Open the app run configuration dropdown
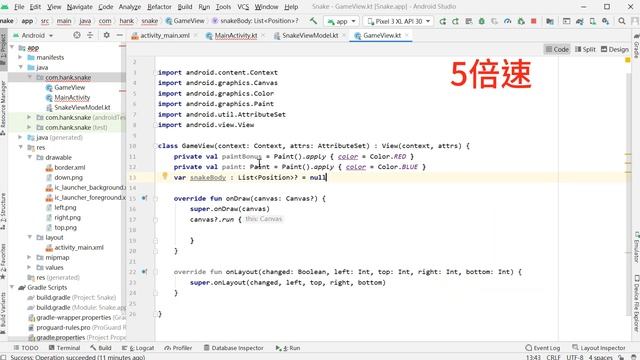 coord(341,21)
